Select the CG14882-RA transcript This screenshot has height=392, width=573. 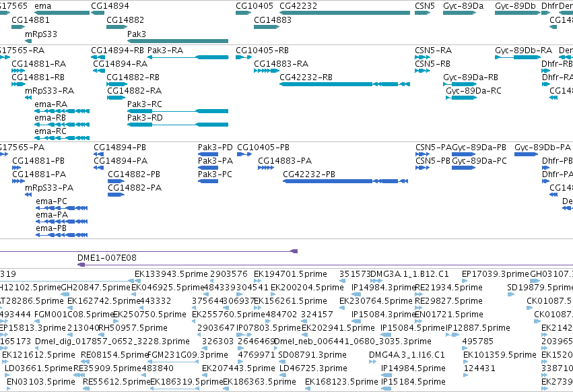(116, 98)
